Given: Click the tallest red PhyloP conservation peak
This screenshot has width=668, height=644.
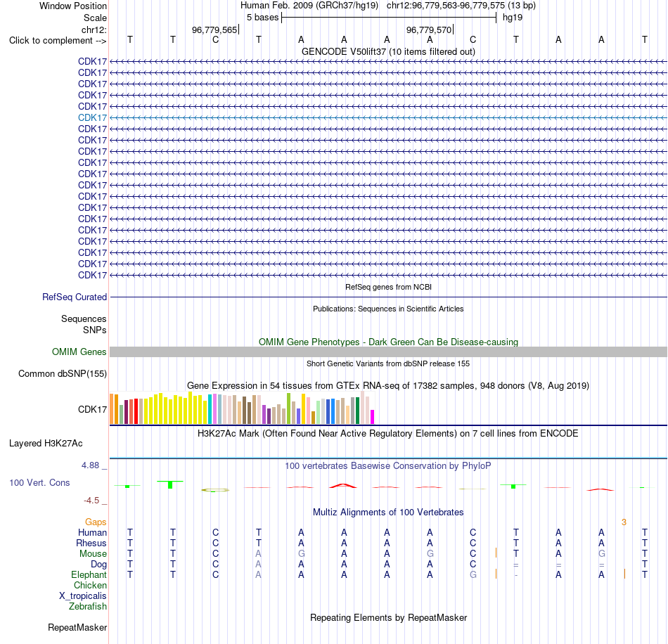Looking at the screenshot, I should point(343,486).
